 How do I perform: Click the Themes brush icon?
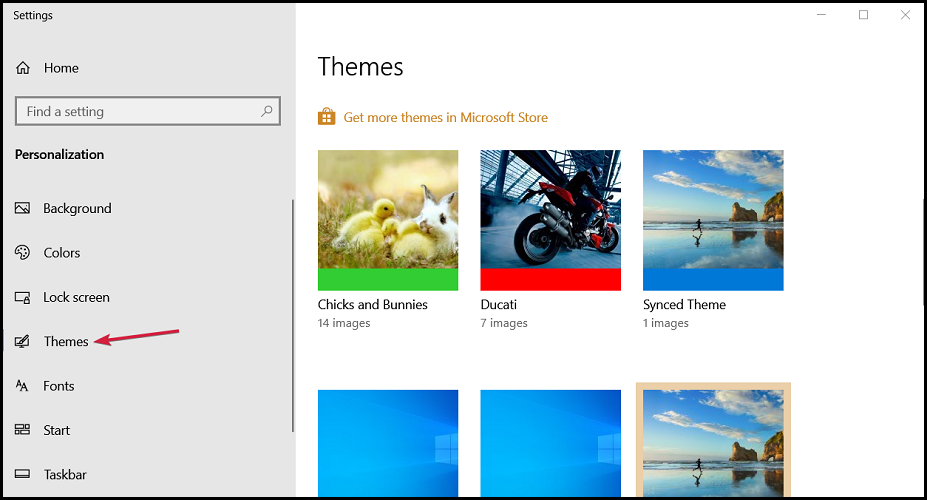coord(22,342)
